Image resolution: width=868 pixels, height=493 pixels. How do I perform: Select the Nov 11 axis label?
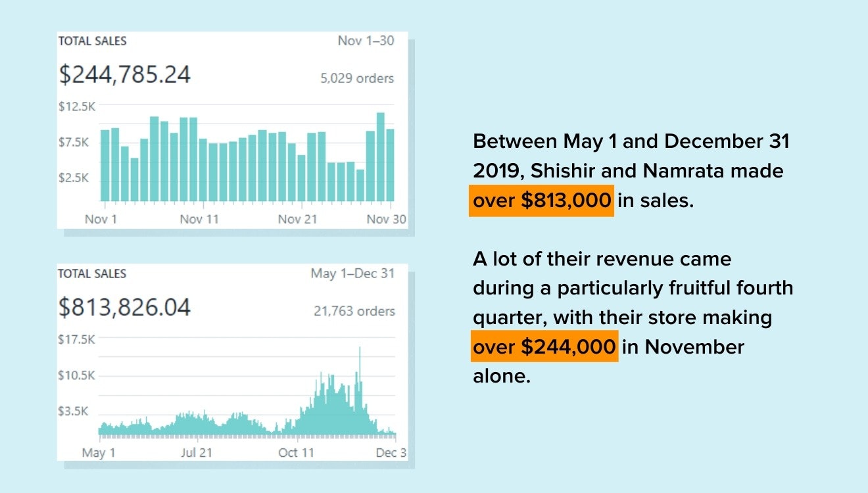pyautogui.click(x=199, y=219)
